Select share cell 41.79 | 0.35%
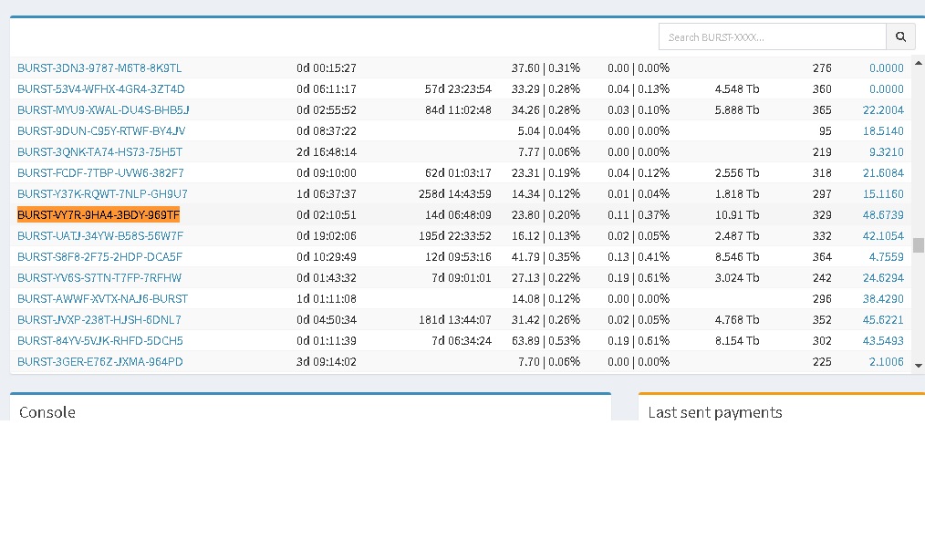This screenshot has height=560, width=925. pyautogui.click(x=546, y=256)
